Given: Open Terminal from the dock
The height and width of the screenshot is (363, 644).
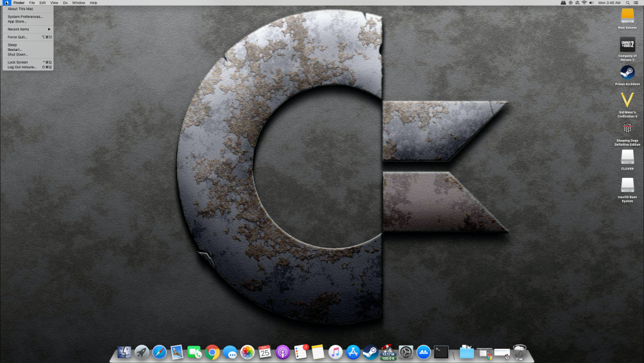Looking at the screenshot, I should point(441,352).
